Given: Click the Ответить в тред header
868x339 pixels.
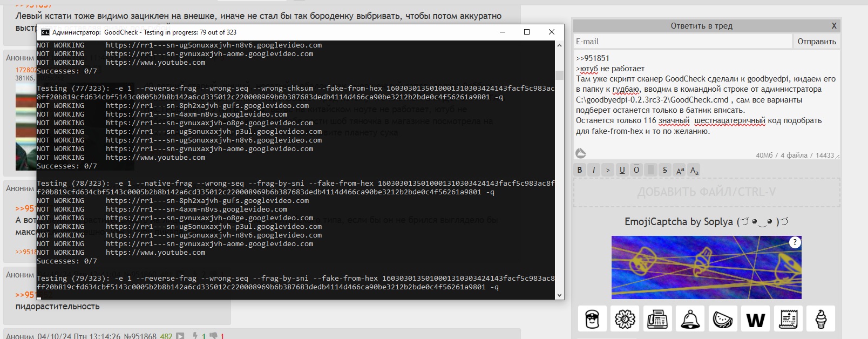Looking at the screenshot, I should point(701,26).
